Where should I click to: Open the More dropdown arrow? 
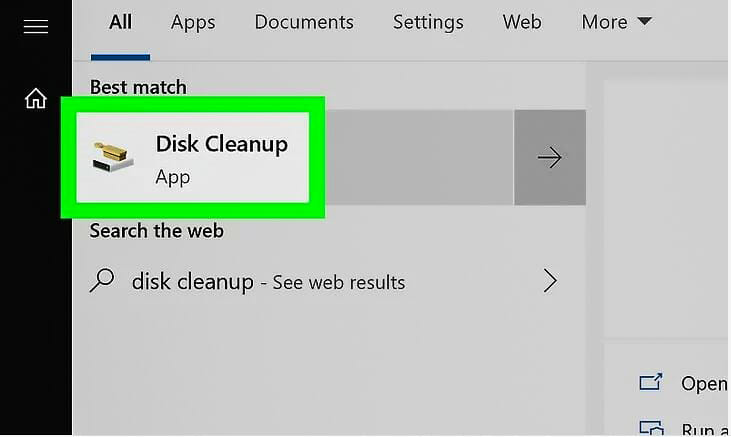[645, 21]
